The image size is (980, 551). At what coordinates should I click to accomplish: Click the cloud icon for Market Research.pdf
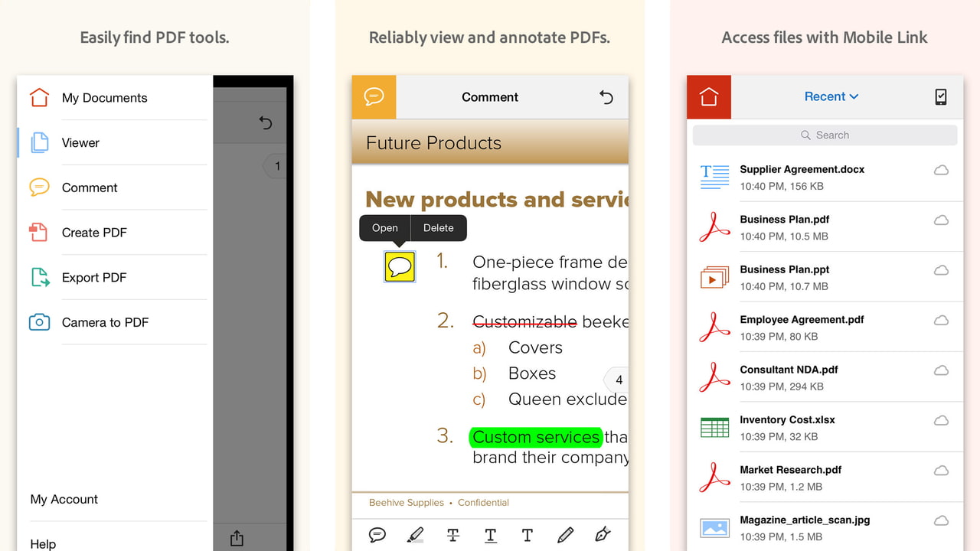941,470
